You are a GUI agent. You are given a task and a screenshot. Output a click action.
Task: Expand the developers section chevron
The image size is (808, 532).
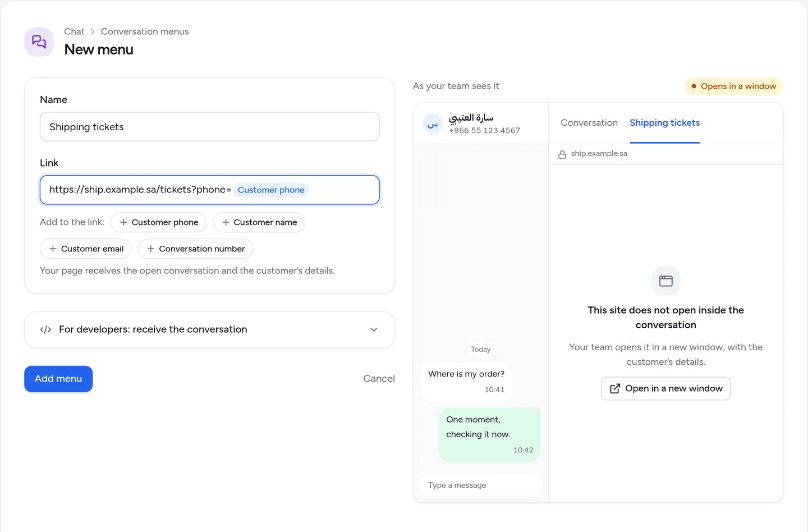pos(374,329)
